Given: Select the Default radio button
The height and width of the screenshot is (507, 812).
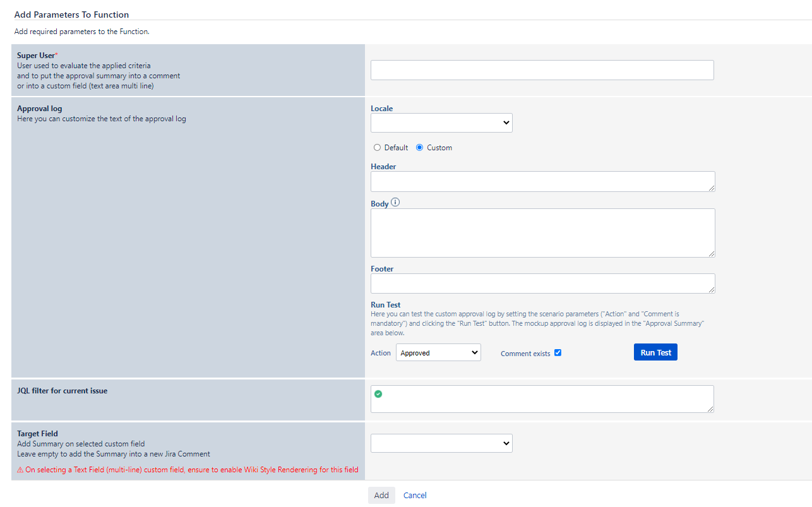Looking at the screenshot, I should pyautogui.click(x=378, y=148).
